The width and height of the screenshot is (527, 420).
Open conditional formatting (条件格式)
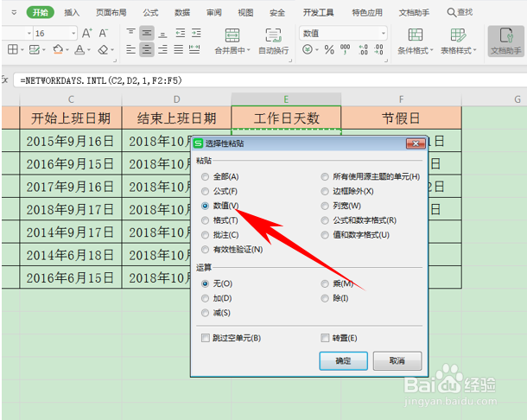click(x=416, y=41)
